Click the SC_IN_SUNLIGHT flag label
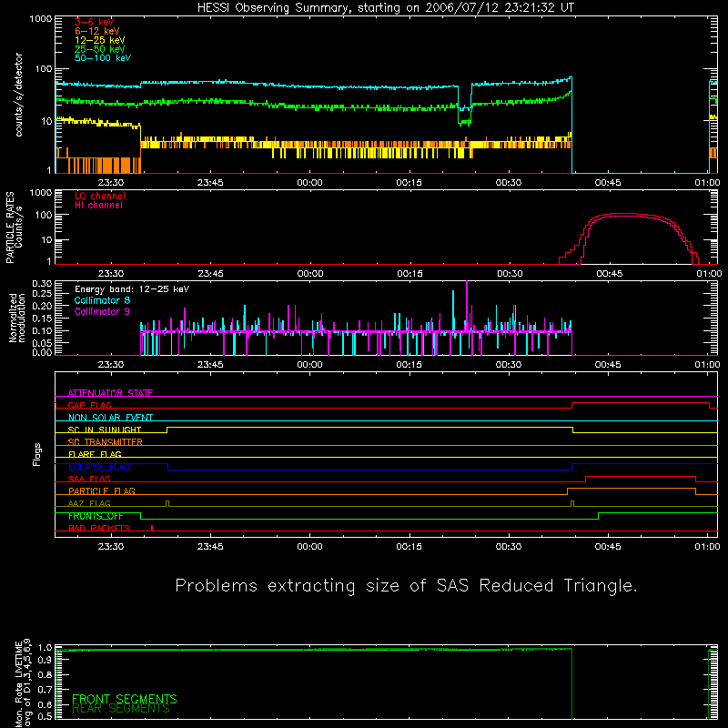 (x=105, y=430)
